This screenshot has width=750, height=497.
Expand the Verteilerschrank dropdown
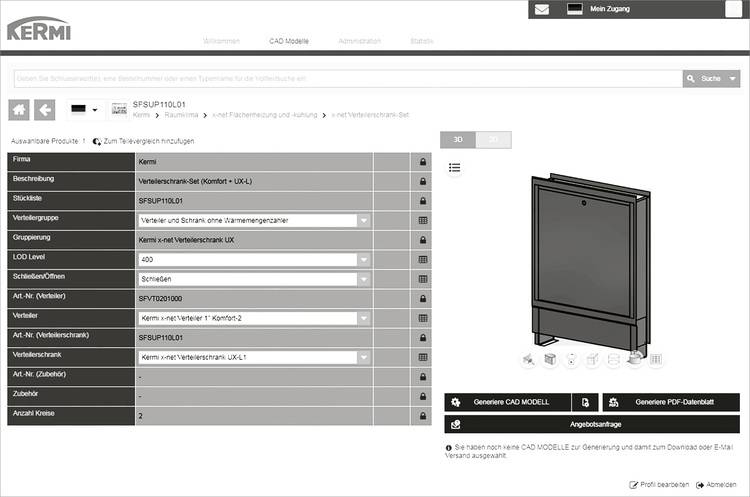point(364,357)
